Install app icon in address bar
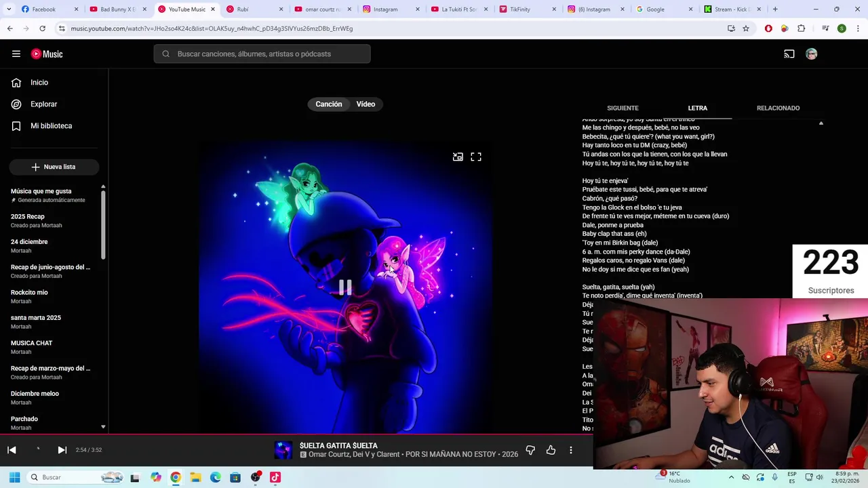The height and width of the screenshot is (488, 868). (x=731, y=28)
